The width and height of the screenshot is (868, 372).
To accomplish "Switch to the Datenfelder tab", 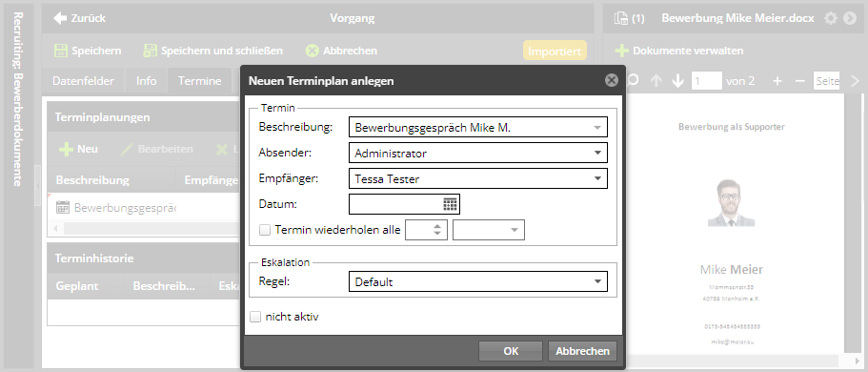I will (83, 81).
